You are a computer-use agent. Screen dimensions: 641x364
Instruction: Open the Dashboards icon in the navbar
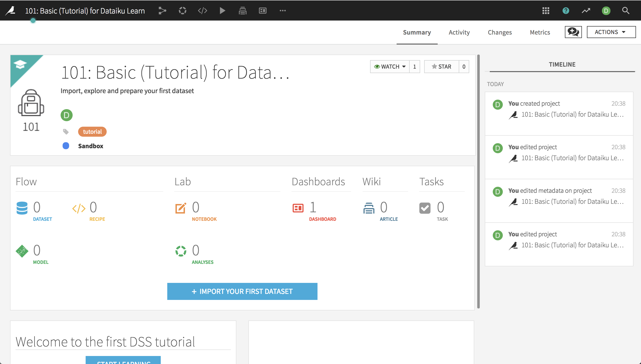(262, 11)
